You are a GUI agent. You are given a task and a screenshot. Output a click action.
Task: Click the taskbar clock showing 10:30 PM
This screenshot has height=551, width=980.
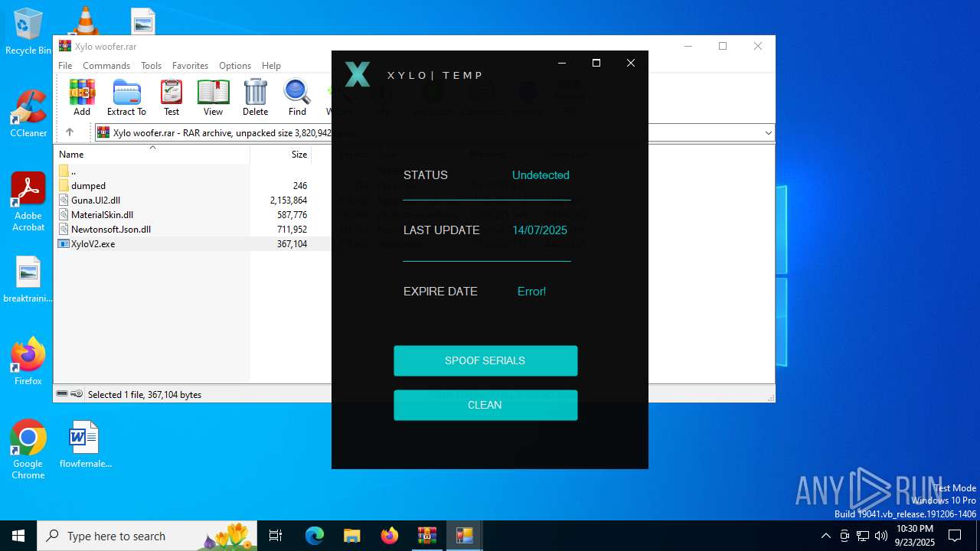click(x=915, y=536)
